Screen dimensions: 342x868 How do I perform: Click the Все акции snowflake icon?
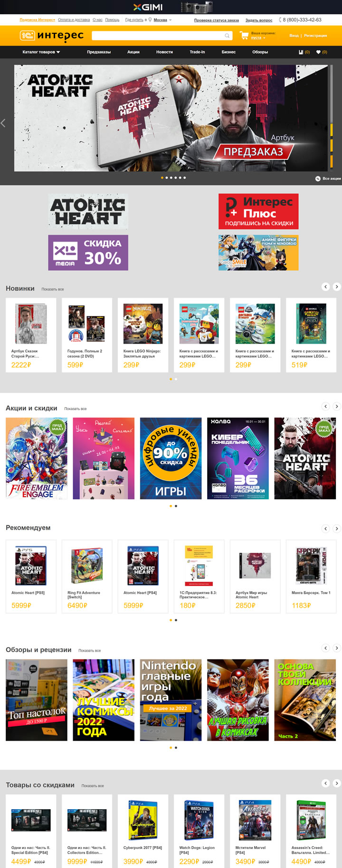pos(318,178)
